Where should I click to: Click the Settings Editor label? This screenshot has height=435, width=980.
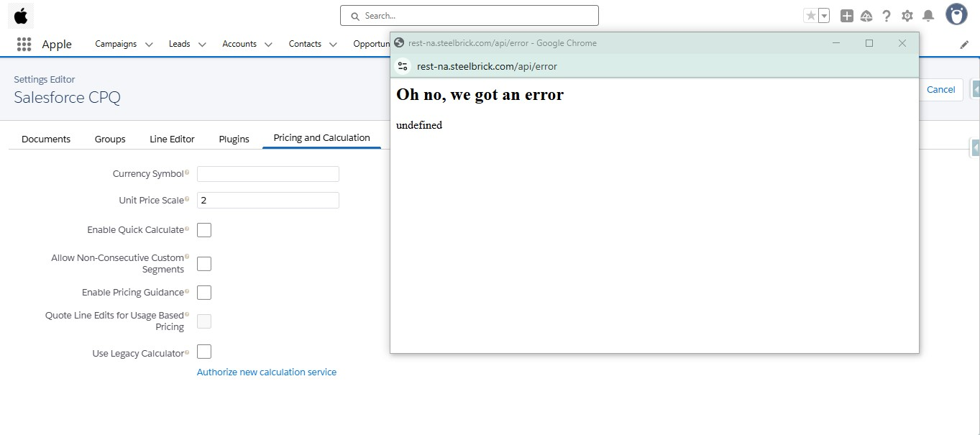pyautogui.click(x=45, y=79)
